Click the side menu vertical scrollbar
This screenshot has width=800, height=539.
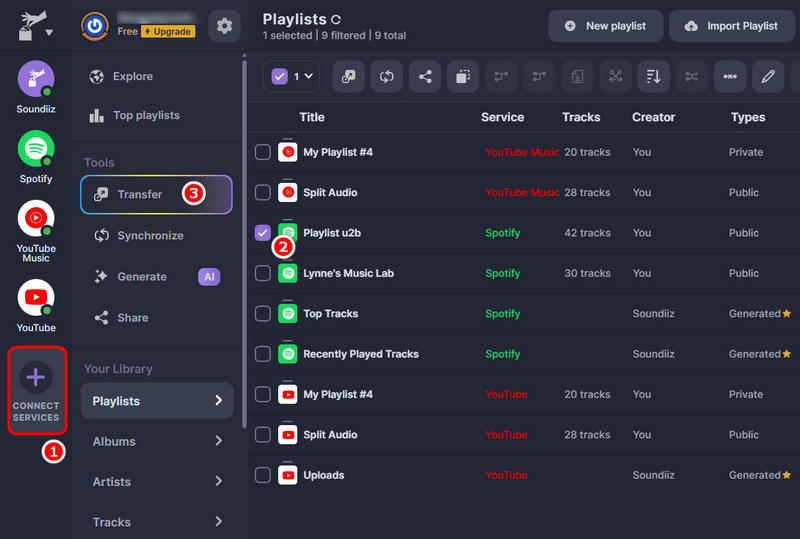244,242
